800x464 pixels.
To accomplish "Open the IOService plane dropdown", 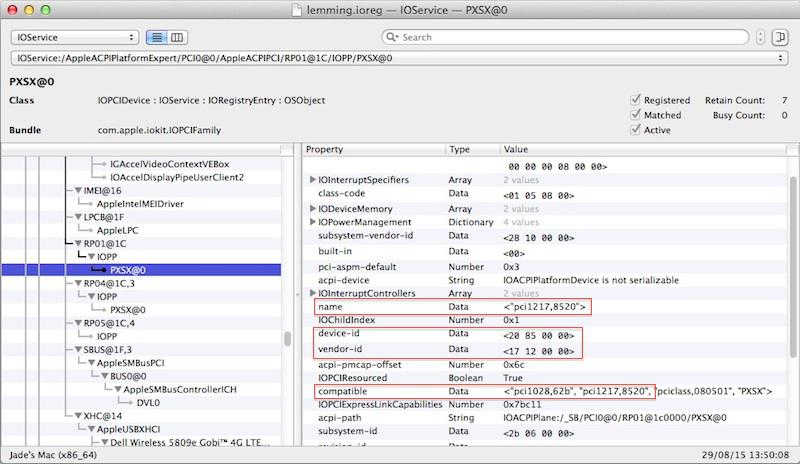I will coord(74,37).
